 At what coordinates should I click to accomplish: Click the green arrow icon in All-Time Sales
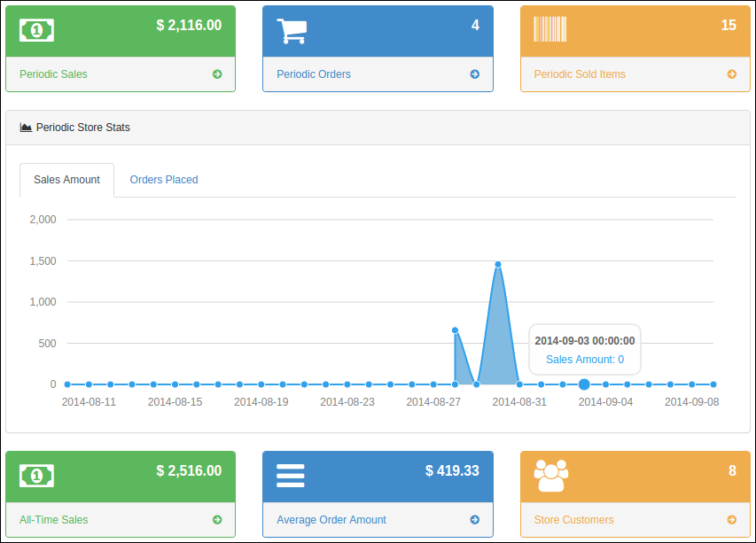click(217, 520)
